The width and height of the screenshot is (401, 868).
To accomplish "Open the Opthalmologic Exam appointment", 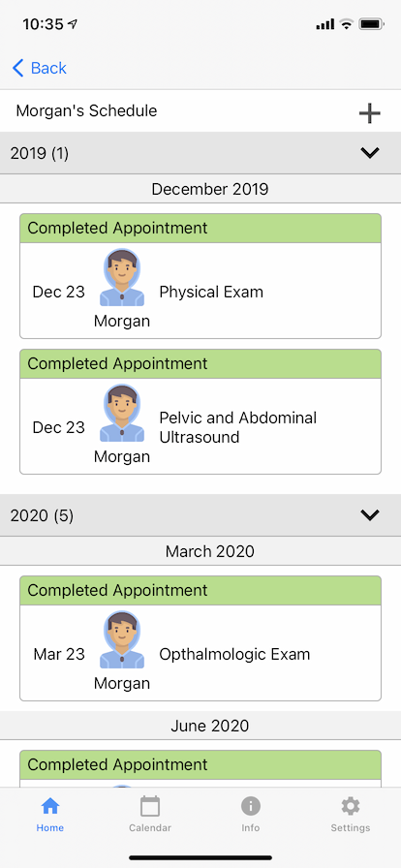I will 200,638.
